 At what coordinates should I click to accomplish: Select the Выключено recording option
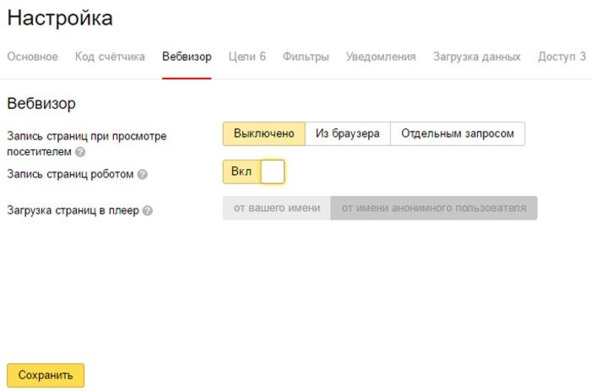(x=264, y=133)
